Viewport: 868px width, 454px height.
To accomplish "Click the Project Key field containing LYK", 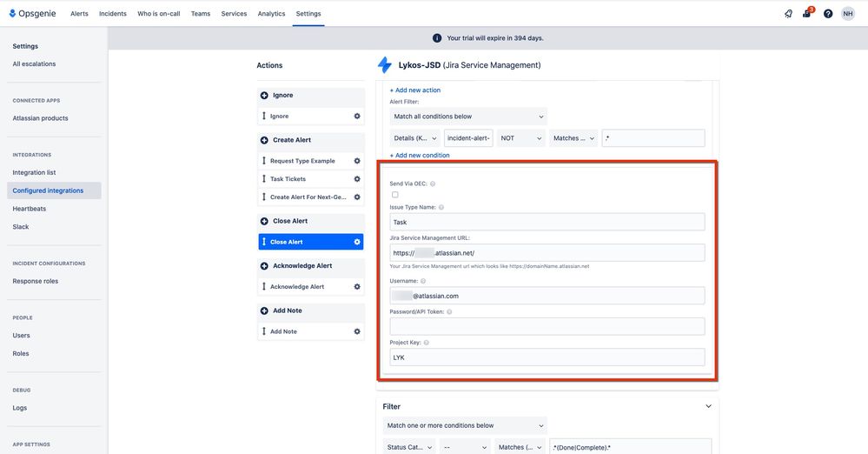I will (547, 357).
